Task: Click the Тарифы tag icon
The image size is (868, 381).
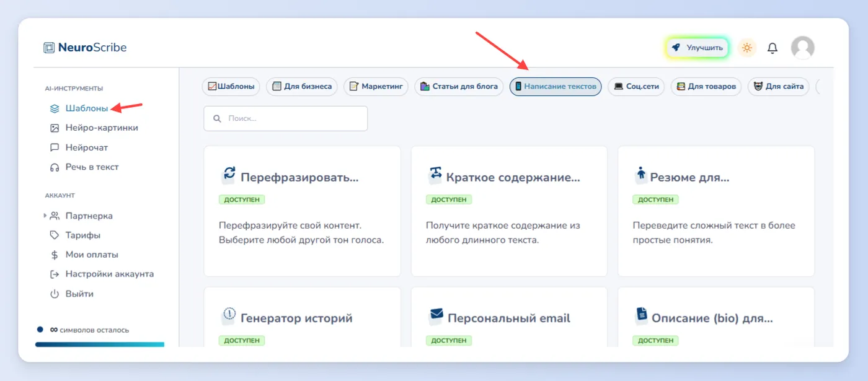Action: coord(55,235)
